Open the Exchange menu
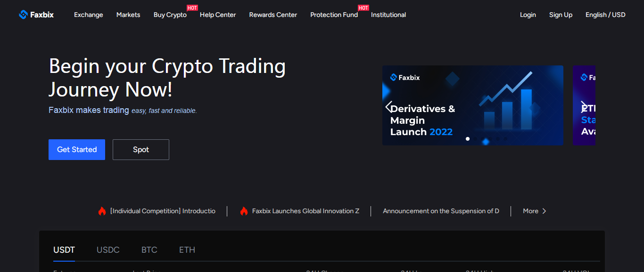Image resolution: width=644 pixels, height=272 pixels. coord(88,15)
